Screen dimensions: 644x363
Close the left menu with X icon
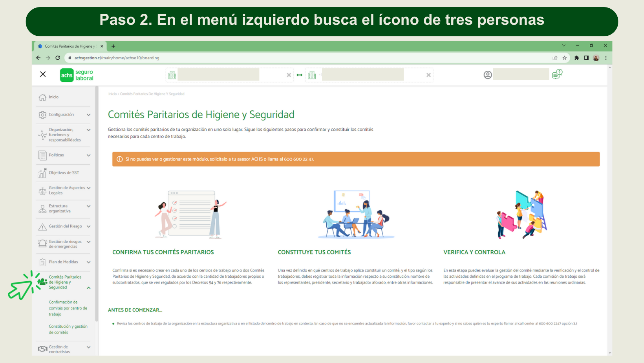[x=43, y=74]
